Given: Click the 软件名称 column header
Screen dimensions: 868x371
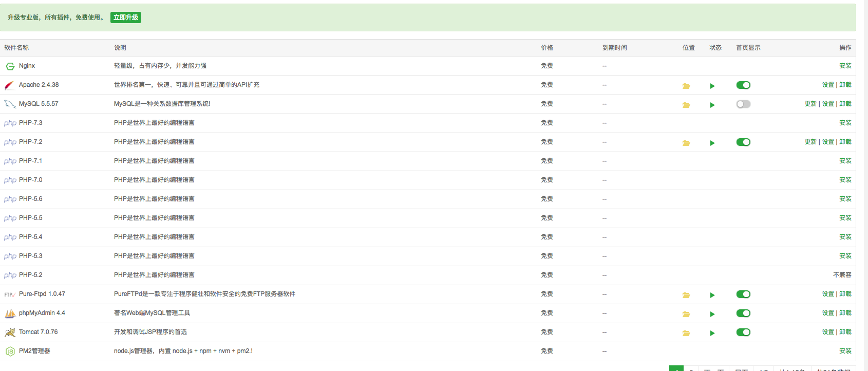Looking at the screenshot, I should 16,48.
